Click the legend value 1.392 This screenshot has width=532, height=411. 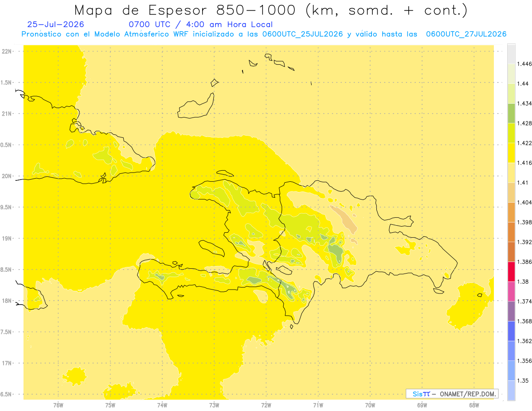pyautogui.click(x=524, y=242)
